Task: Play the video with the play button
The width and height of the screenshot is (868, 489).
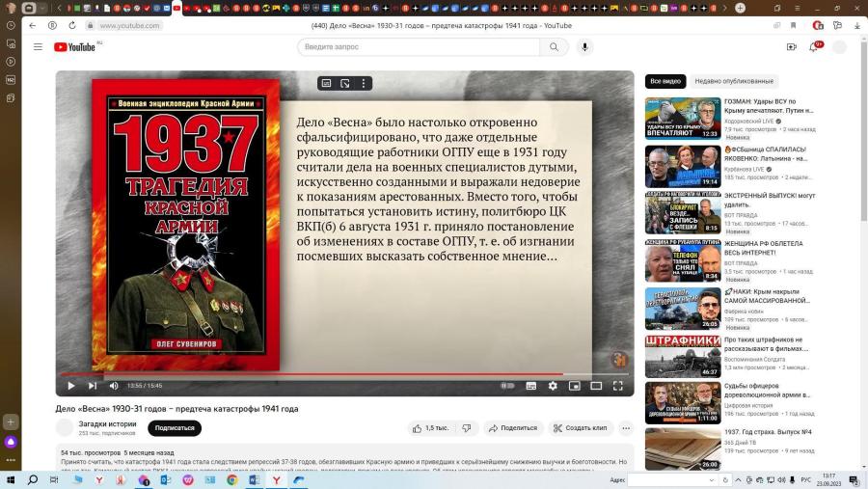Action: click(70, 386)
